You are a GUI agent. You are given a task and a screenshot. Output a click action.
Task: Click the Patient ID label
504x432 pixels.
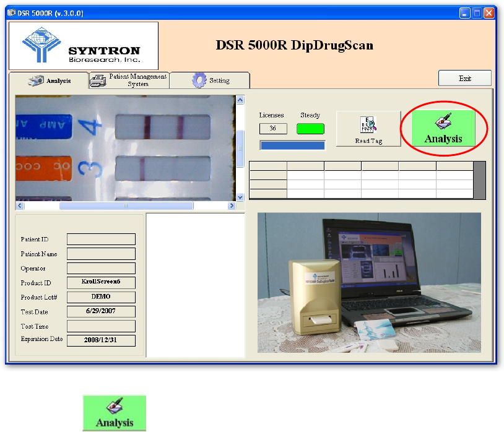35,240
